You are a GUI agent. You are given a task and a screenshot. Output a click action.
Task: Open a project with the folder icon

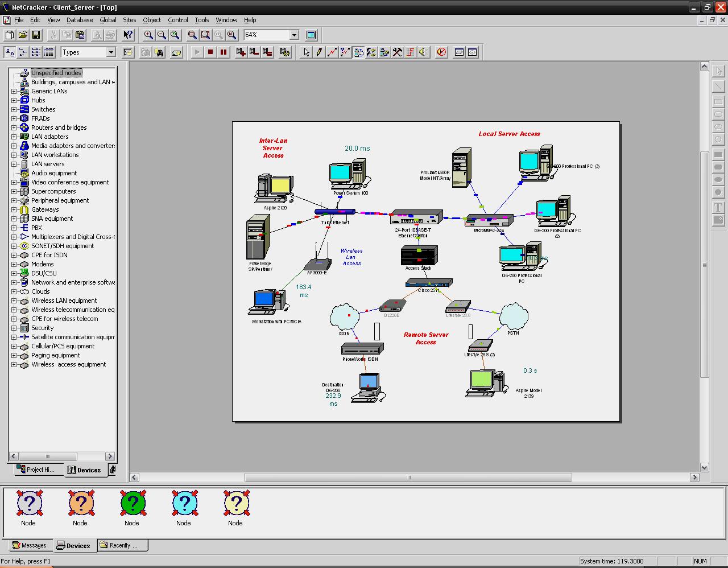[23, 35]
